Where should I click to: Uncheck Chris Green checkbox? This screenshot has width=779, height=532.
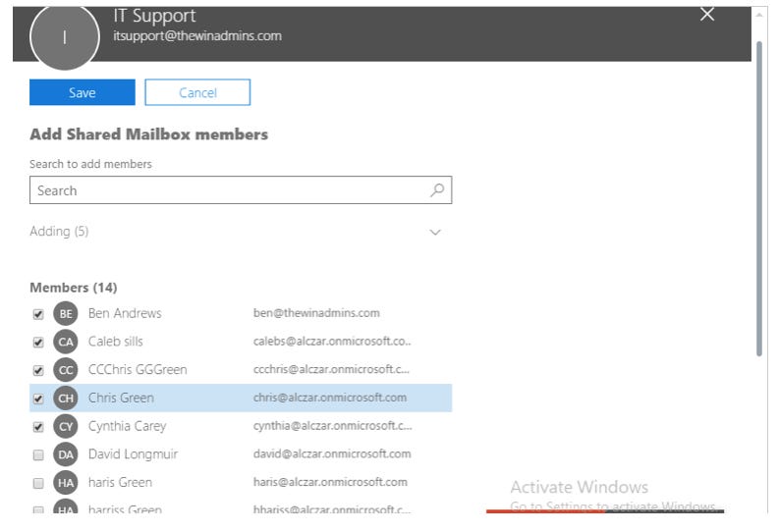click(38, 399)
